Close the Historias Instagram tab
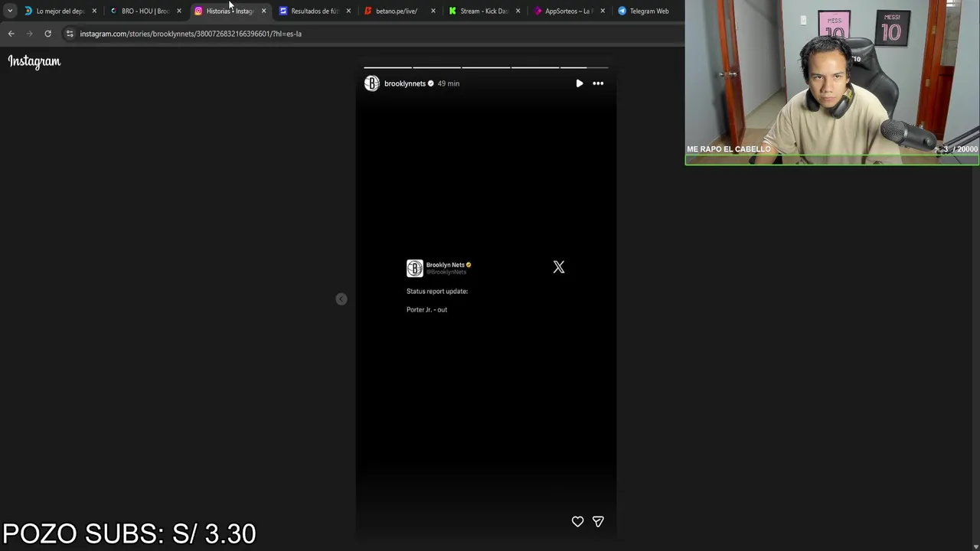 (264, 11)
